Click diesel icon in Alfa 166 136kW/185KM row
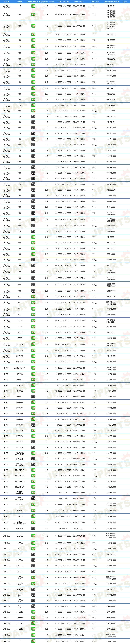The height and width of the screenshot is (644, 130). point(33,285)
